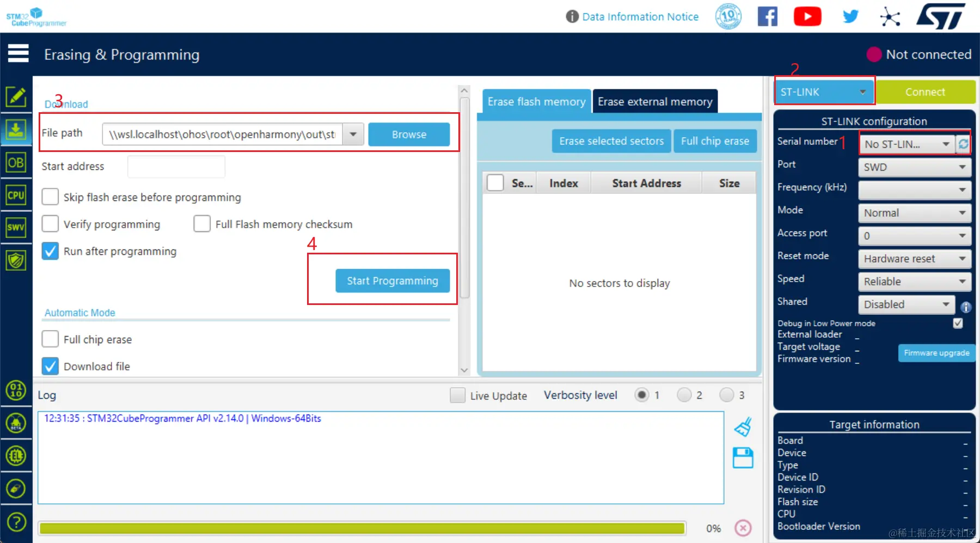This screenshot has height=543, width=980.
Task: Open the Port SWD dropdown
Action: pyautogui.click(x=915, y=167)
